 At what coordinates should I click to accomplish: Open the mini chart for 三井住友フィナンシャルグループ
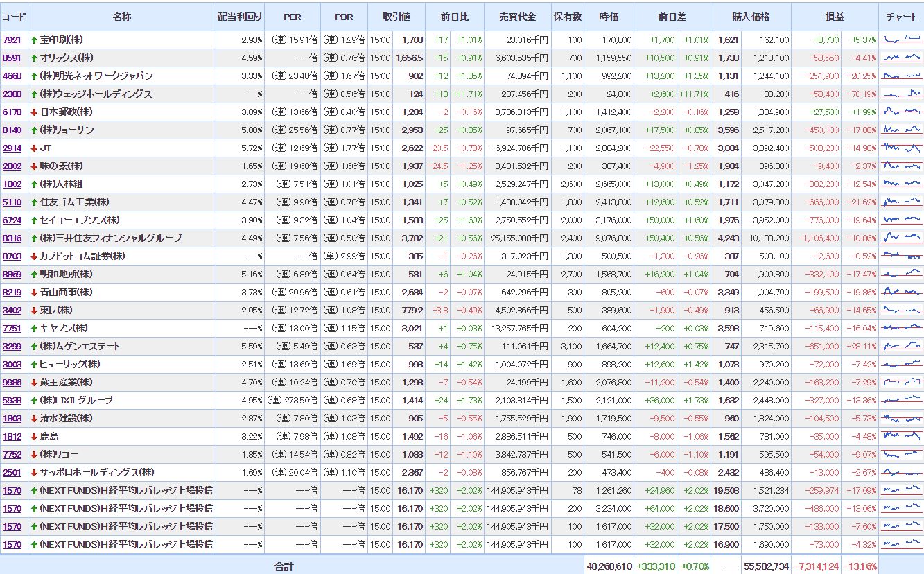(x=901, y=238)
